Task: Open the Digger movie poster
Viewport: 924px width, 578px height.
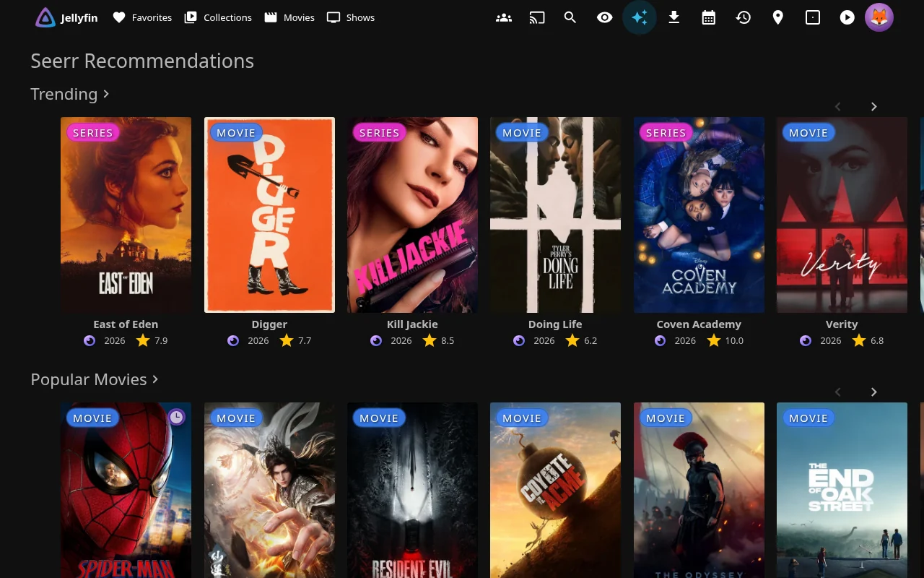Action: [269, 215]
